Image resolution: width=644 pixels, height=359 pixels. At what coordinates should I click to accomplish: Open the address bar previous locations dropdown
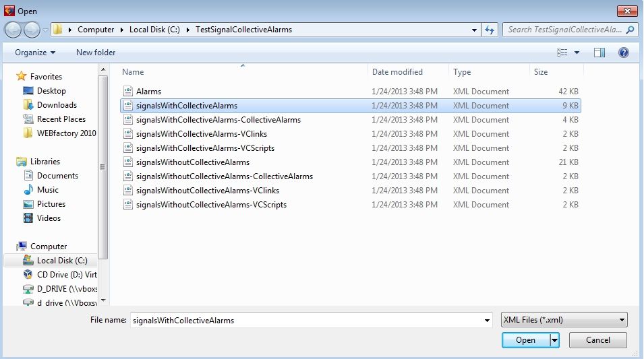[x=474, y=30]
